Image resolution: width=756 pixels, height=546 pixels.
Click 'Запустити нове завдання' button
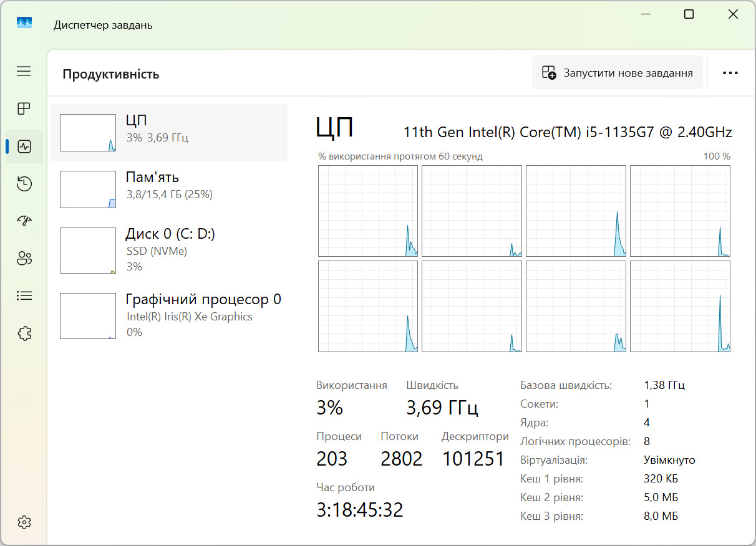pyautogui.click(x=618, y=73)
